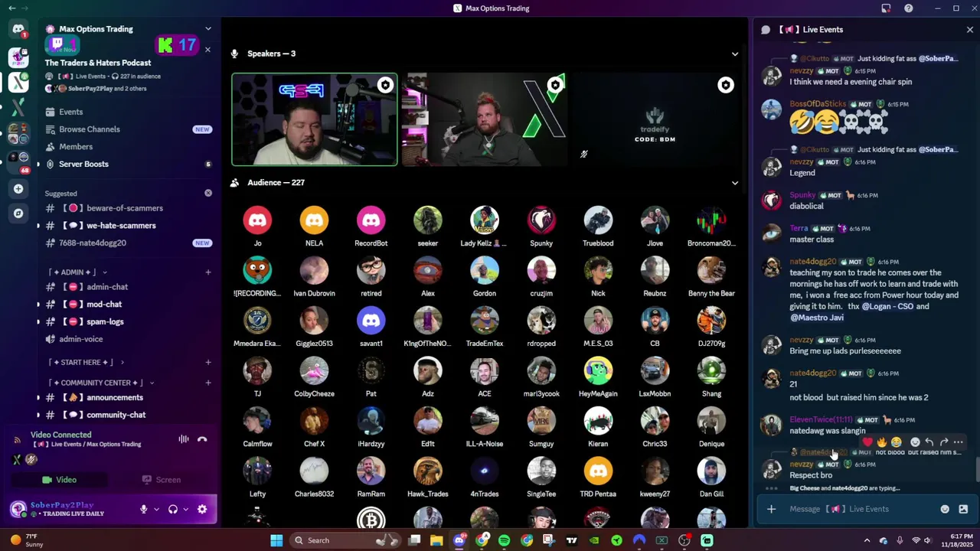Add laughing-crying reaction to hovered message
980x551 pixels.
pos(897,442)
